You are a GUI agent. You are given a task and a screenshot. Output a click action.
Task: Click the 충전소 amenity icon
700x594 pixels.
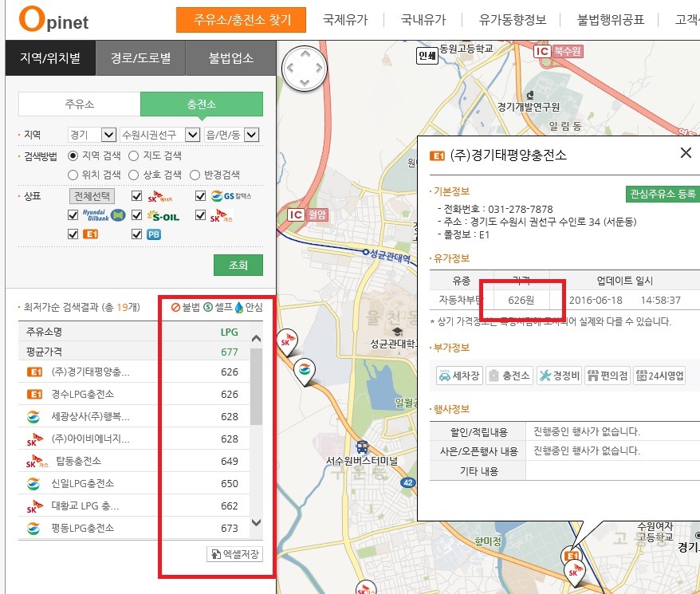(x=509, y=376)
